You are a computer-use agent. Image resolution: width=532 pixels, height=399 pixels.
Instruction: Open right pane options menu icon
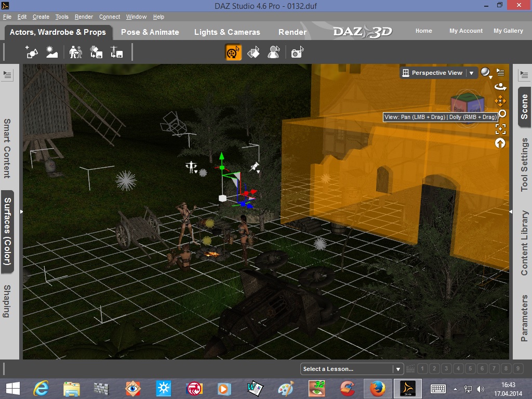[524, 75]
